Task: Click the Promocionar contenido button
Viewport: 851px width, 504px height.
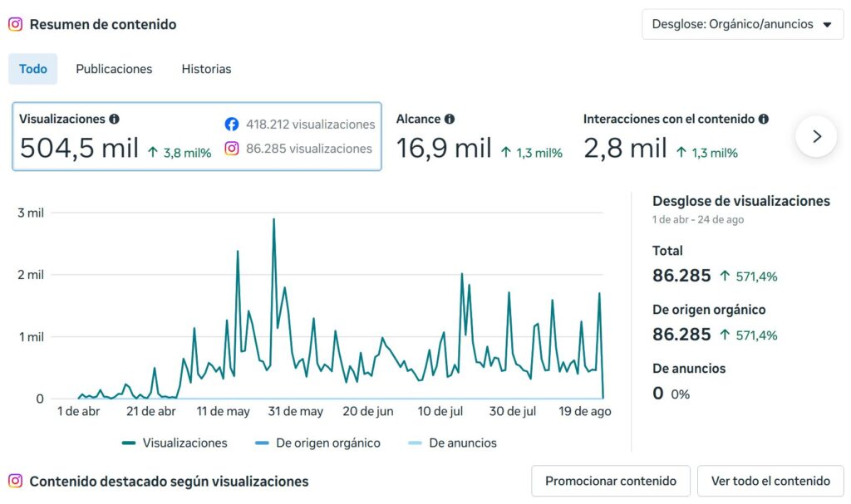Action: coord(611,481)
